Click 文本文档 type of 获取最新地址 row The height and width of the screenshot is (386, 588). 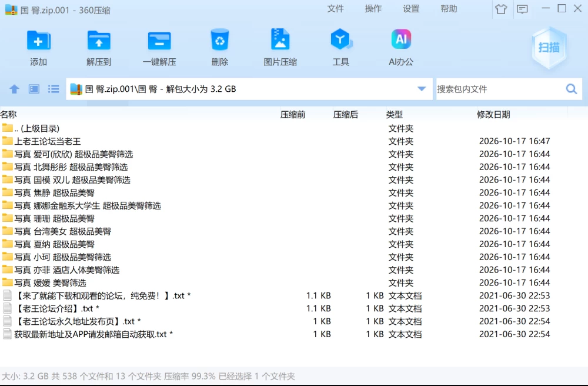tap(405, 334)
